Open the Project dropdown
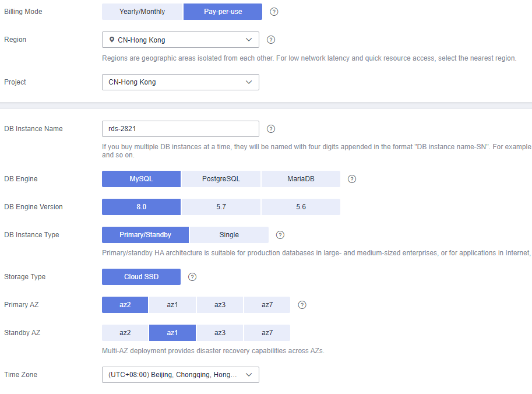This screenshot has width=532, height=394. pyautogui.click(x=181, y=82)
